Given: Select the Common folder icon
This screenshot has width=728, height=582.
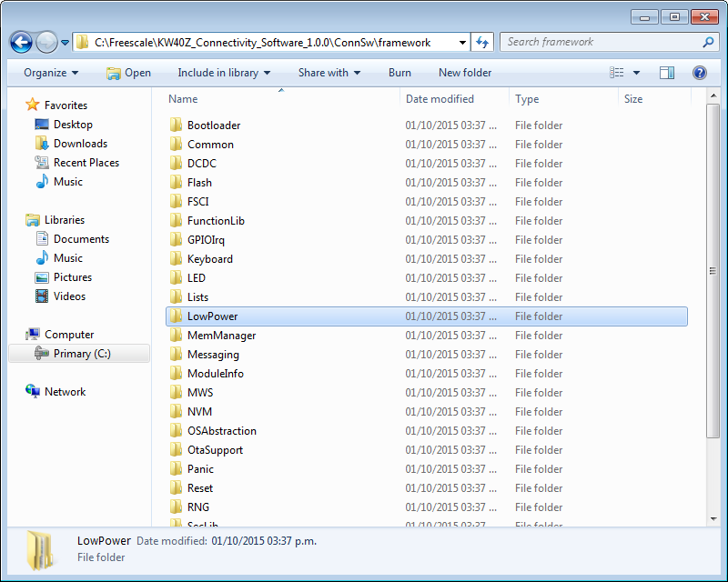Looking at the screenshot, I should pos(176,144).
